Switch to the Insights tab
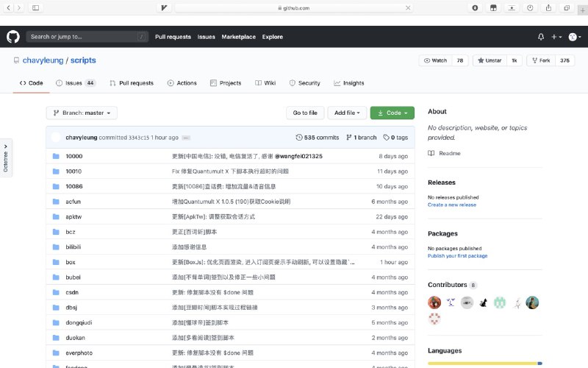588x368 pixels. [349, 83]
